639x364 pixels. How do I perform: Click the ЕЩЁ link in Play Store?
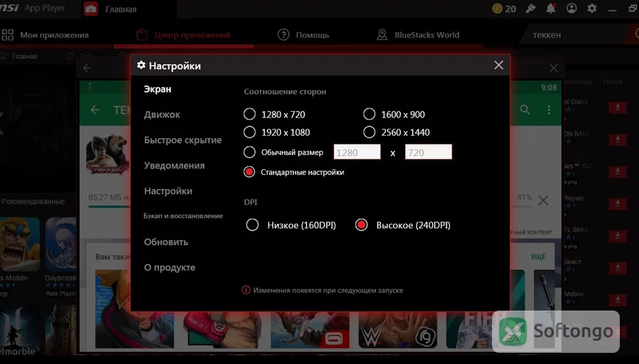click(538, 257)
